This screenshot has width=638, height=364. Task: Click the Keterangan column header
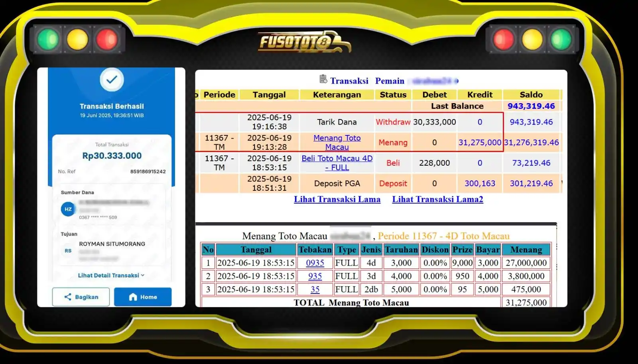[337, 95]
